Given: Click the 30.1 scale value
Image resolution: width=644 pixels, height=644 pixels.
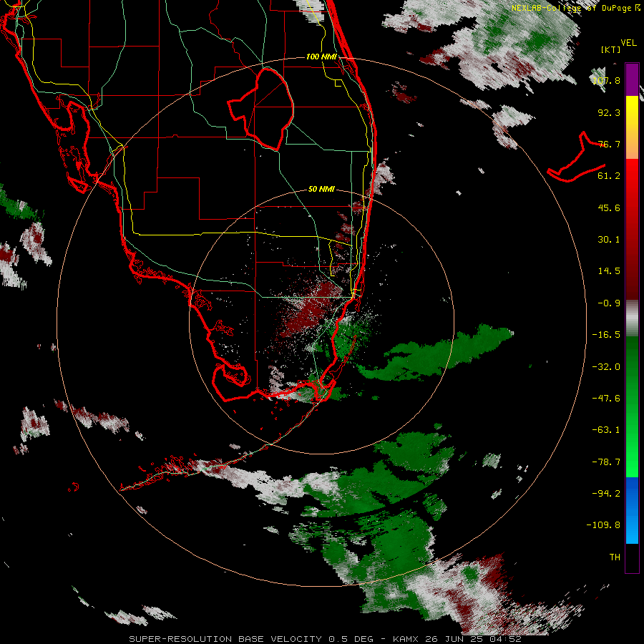Looking at the screenshot, I should [609, 240].
